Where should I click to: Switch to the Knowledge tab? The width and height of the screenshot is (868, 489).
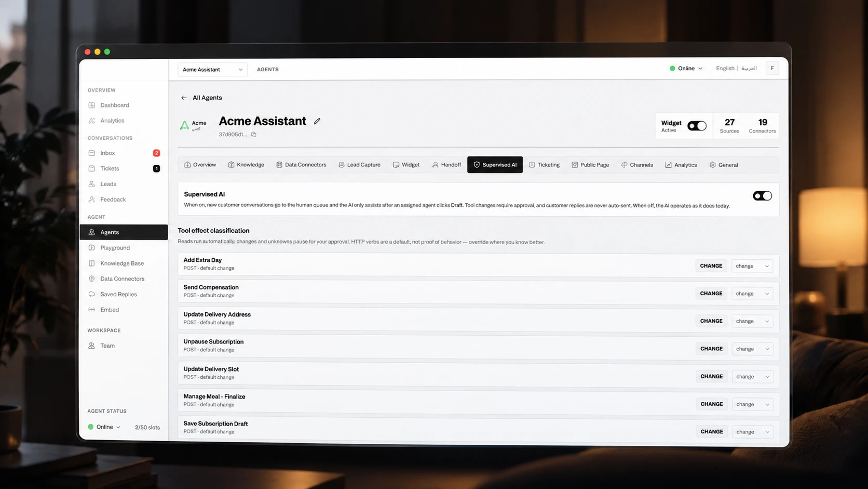pos(246,165)
